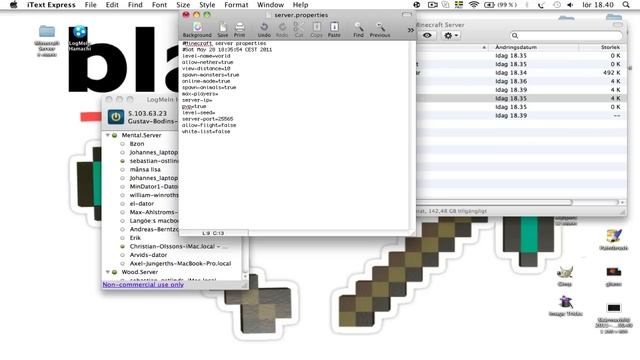Click the volume icon in menu bar

pyautogui.click(x=570, y=5)
